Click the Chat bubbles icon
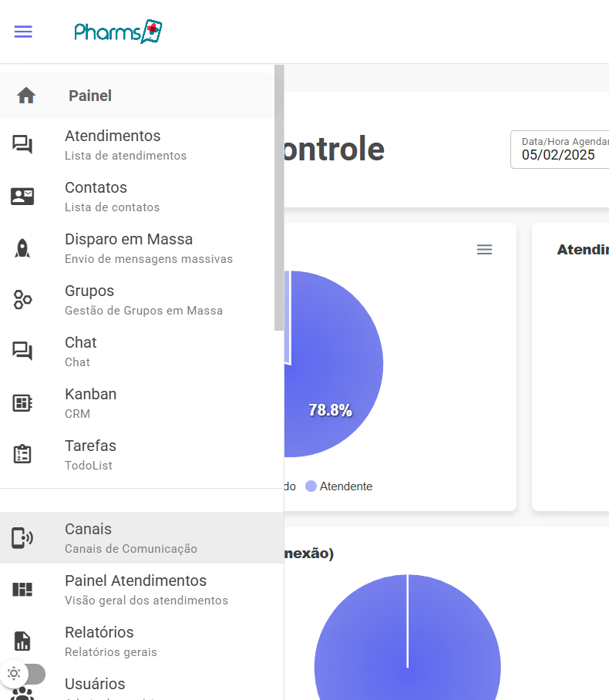609x700 pixels. pos(22,352)
